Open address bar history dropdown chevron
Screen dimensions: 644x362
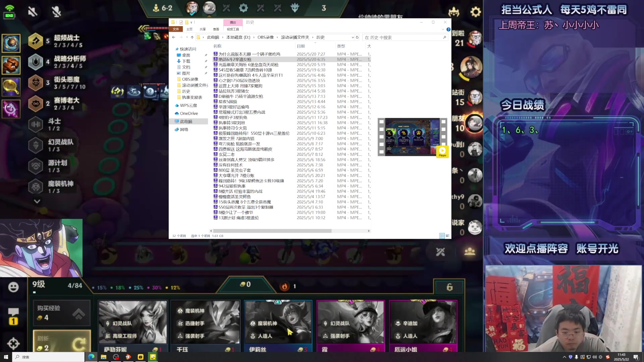353,38
